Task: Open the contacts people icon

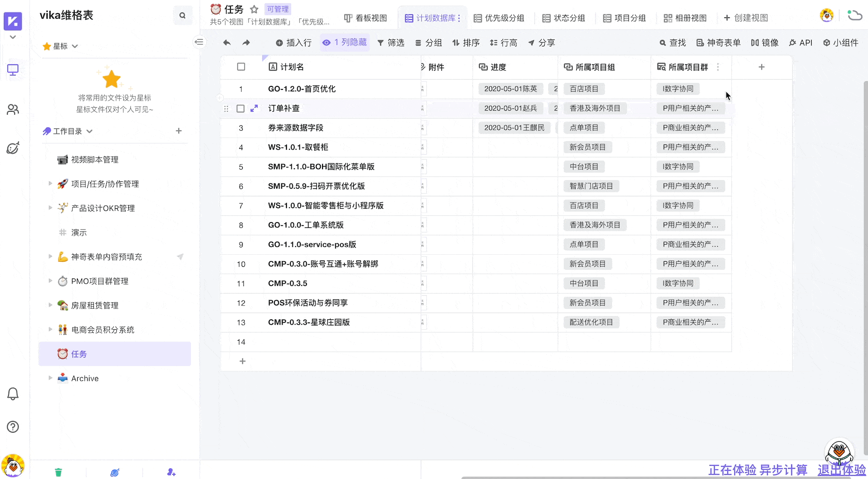Action: pos(13,109)
